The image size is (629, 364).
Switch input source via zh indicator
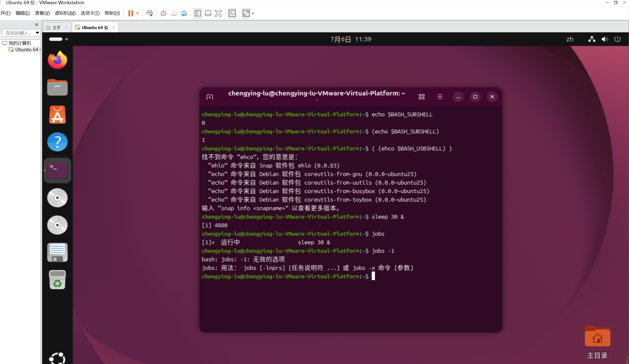(x=570, y=39)
